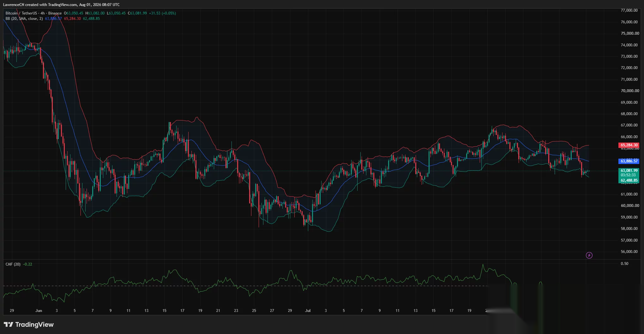The height and width of the screenshot is (334, 644).
Task: Click the 56,000.00 price axis label
Action: click(x=629, y=252)
